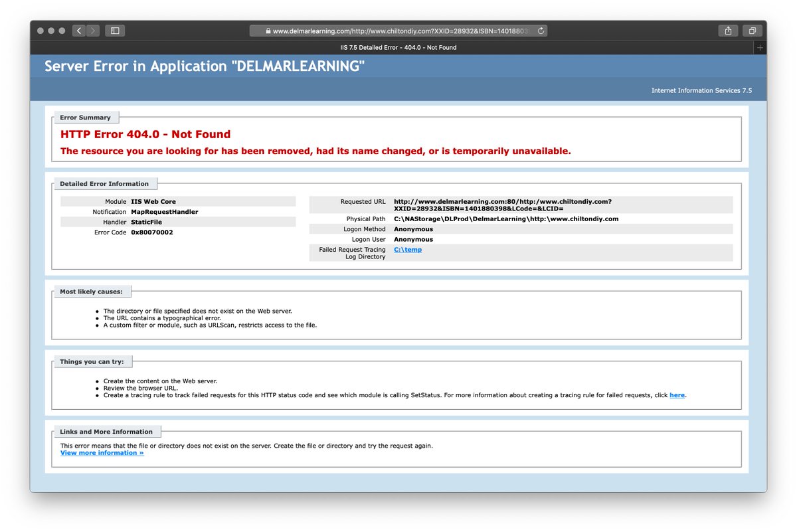Screen dimensions: 797x532
Task: Click the 'Error Summary' section label
Action: coord(85,118)
